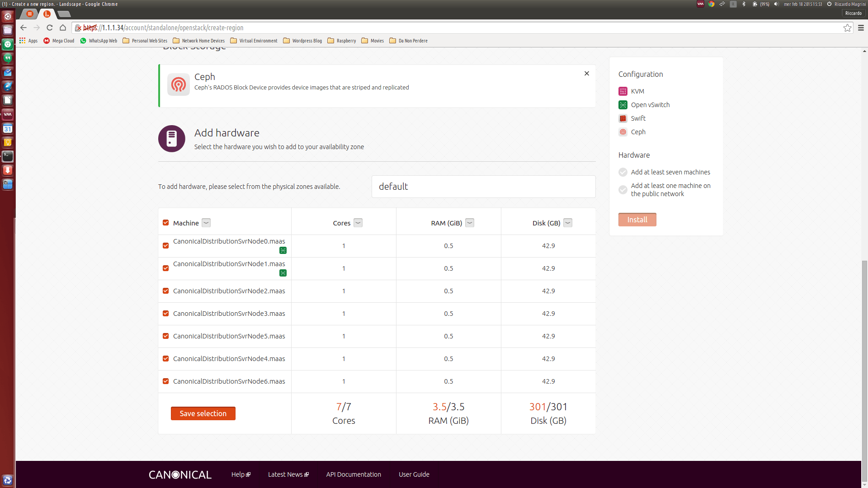Viewport: 868px width, 488px height.
Task: Click the vertical page scrollbar thumb
Action: point(864,371)
